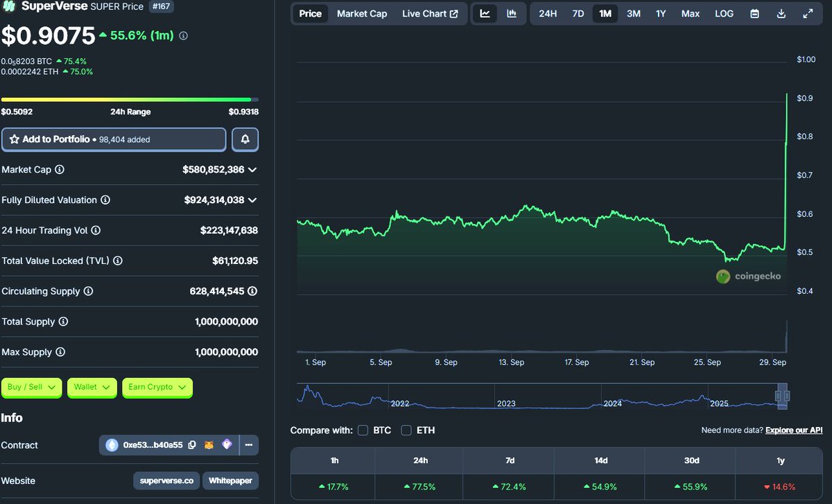Click the price alert bell icon
Image resolution: width=832 pixels, height=504 pixels.
[245, 139]
